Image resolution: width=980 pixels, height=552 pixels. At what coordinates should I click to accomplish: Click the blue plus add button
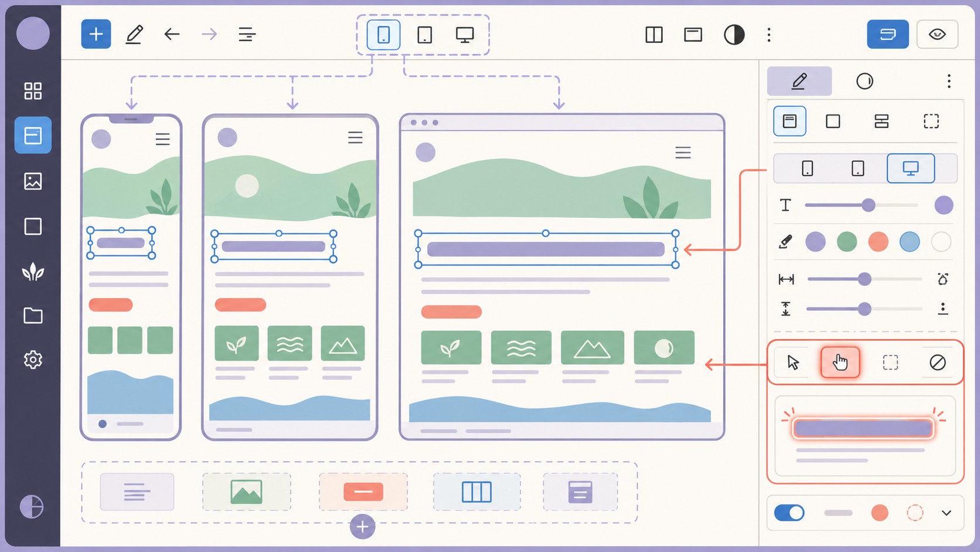pyautogui.click(x=96, y=34)
